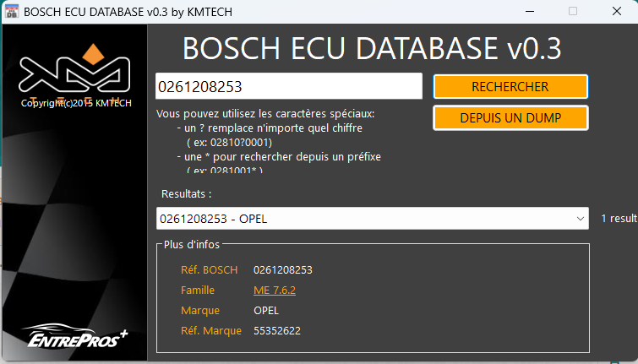Click the BOSCH ECU DATABASE v0.3 heading
The image size is (638, 364).
(x=372, y=48)
